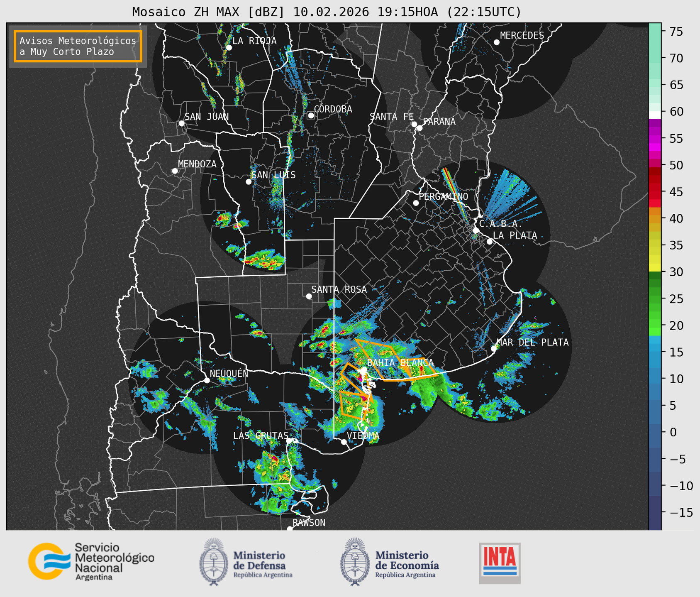This screenshot has width=700, height=597.
Task: Click the San Luis city marker dot
Action: point(249,182)
